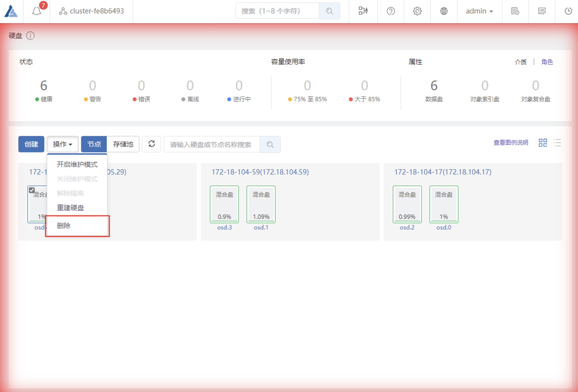Click the help question mark icon
This screenshot has width=578, height=392.
click(390, 11)
